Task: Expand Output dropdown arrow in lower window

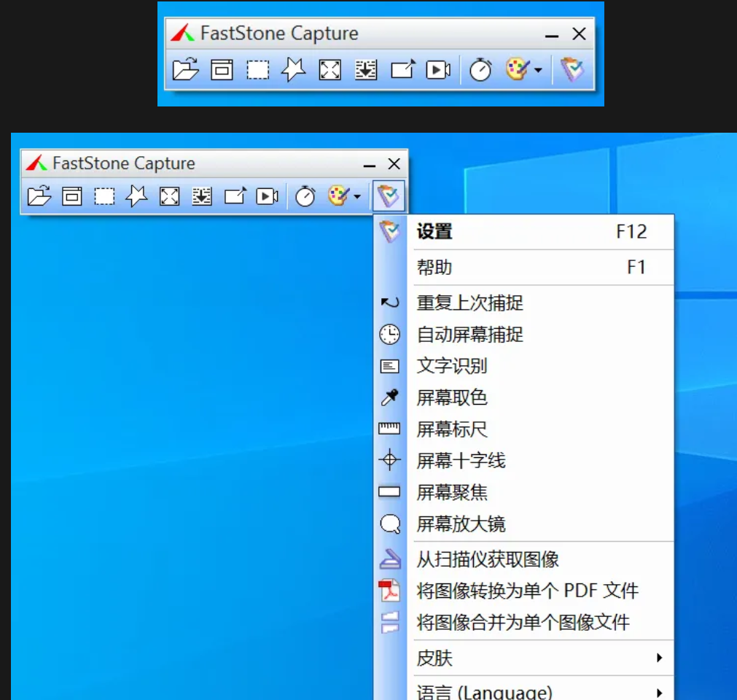Action: [357, 196]
